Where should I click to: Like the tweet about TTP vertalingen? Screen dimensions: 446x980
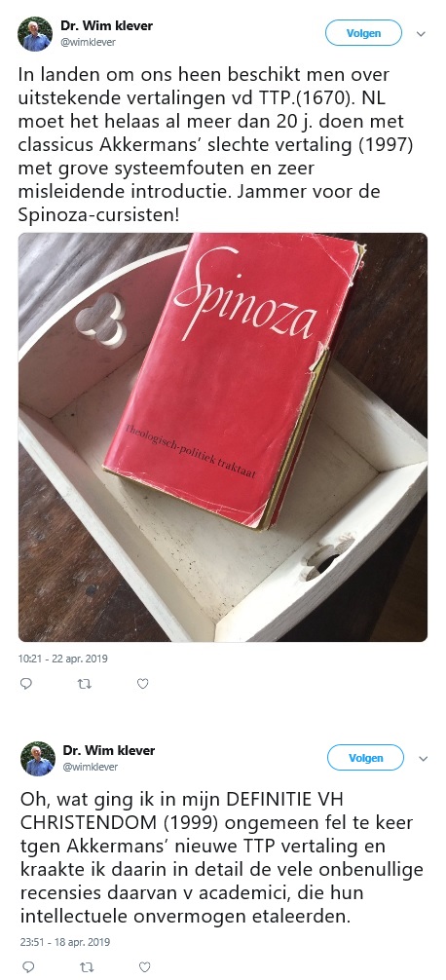coord(143,685)
